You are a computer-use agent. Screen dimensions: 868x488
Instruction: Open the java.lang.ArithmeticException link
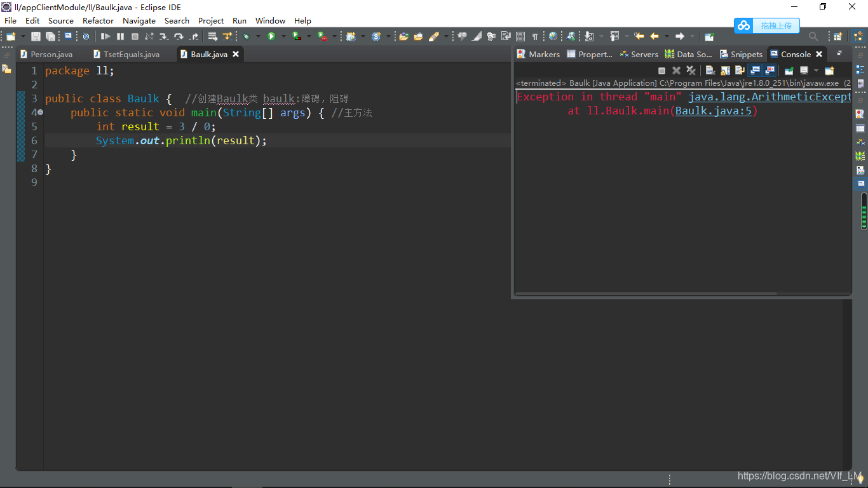pos(770,97)
